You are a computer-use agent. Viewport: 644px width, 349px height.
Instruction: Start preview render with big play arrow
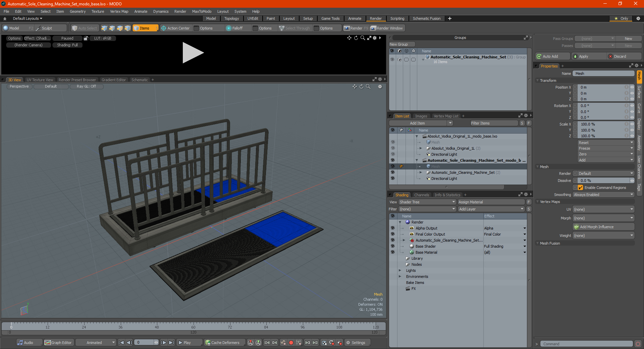click(x=193, y=53)
